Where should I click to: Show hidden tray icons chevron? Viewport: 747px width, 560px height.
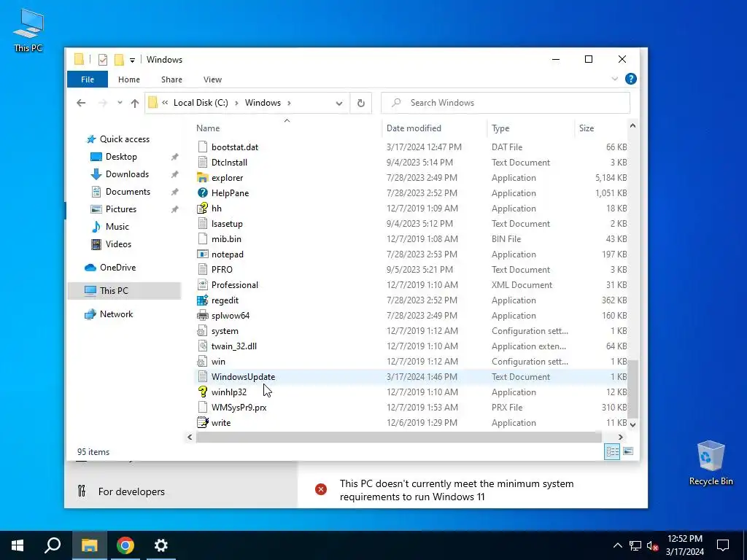click(617, 545)
